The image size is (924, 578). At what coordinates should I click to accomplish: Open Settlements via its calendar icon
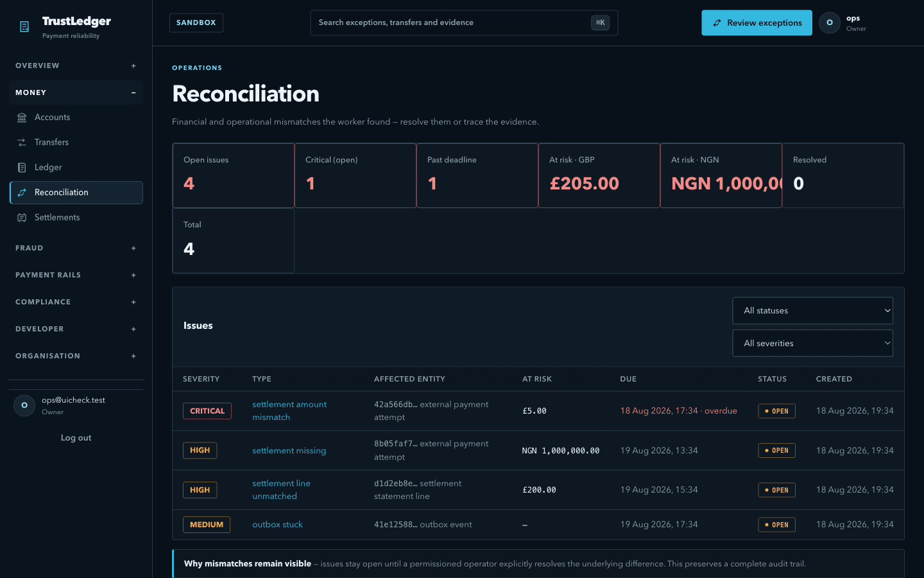pyautogui.click(x=22, y=218)
